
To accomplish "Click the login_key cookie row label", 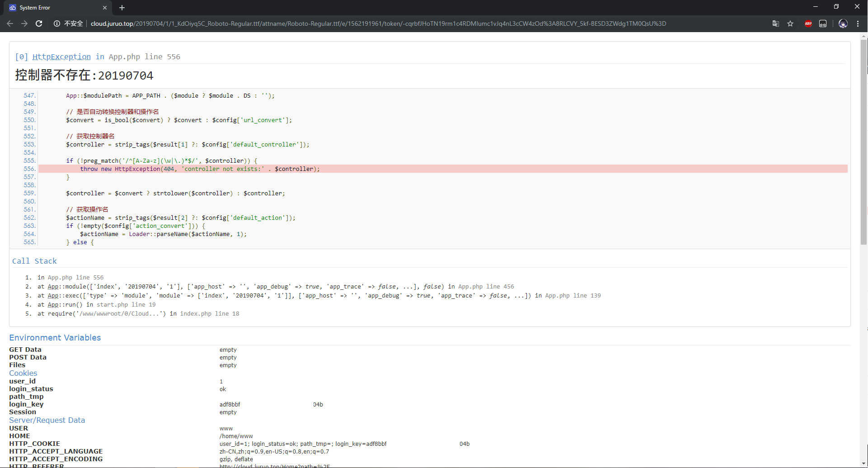I will pyautogui.click(x=26, y=404).
